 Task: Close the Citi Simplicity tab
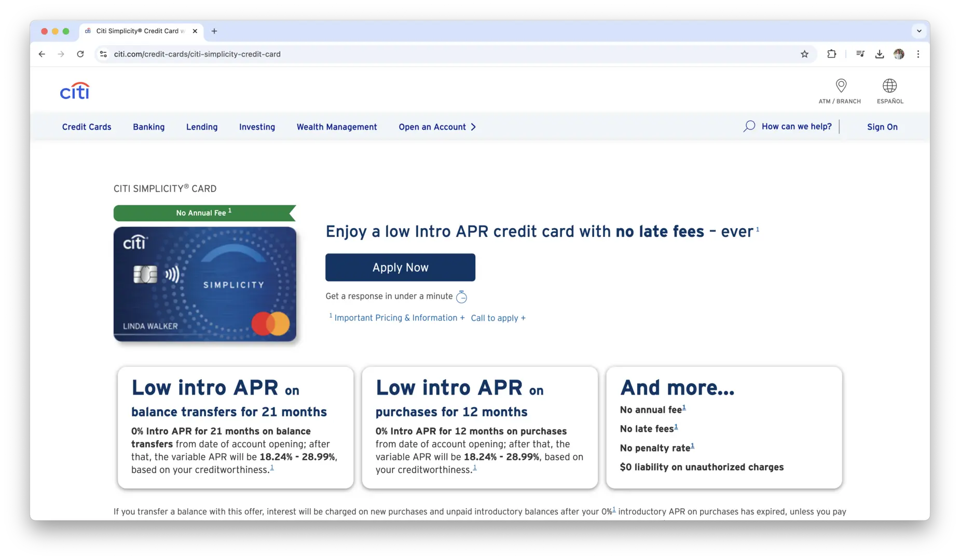pyautogui.click(x=195, y=31)
